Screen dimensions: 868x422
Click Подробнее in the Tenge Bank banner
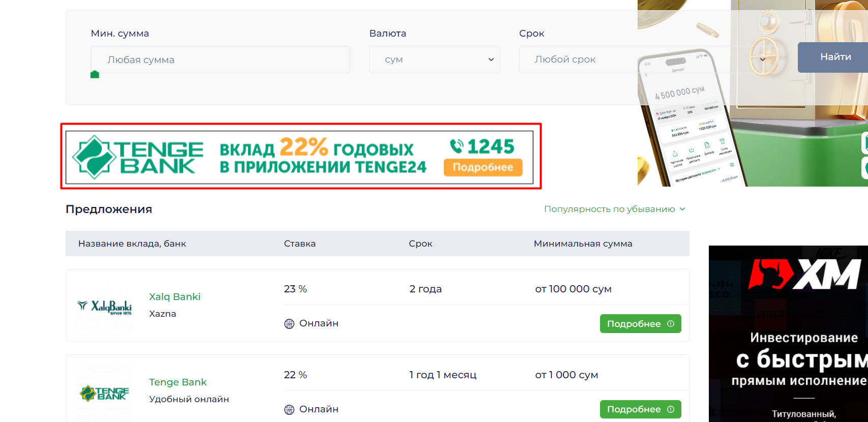click(x=483, y=167)
